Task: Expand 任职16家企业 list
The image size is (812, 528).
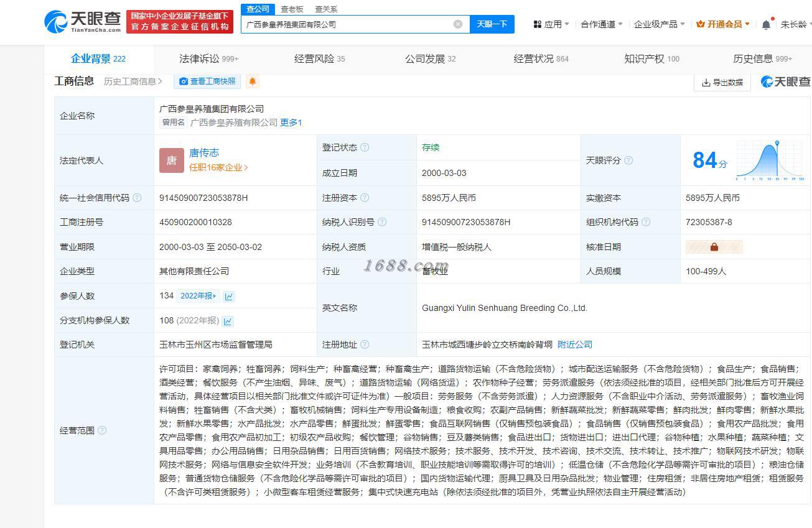Action: coord(218,167)
